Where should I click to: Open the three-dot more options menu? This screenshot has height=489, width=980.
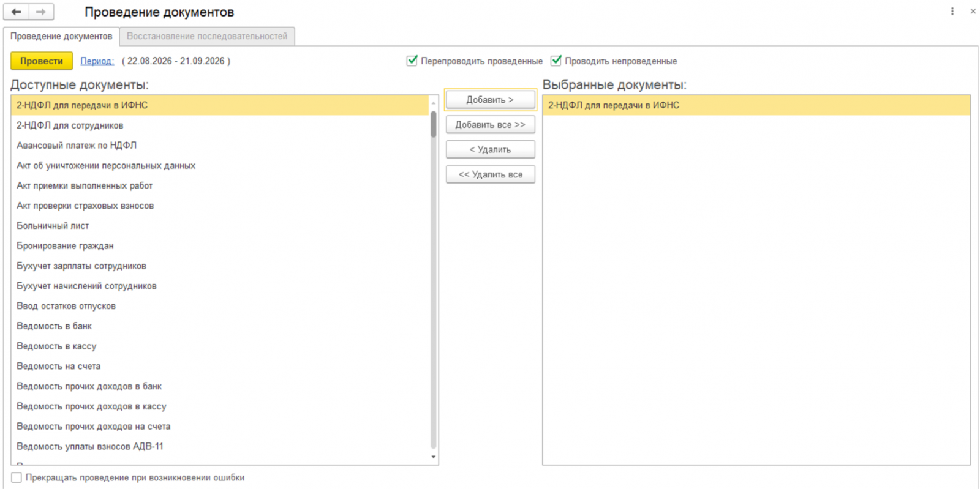tap(952, 12)
